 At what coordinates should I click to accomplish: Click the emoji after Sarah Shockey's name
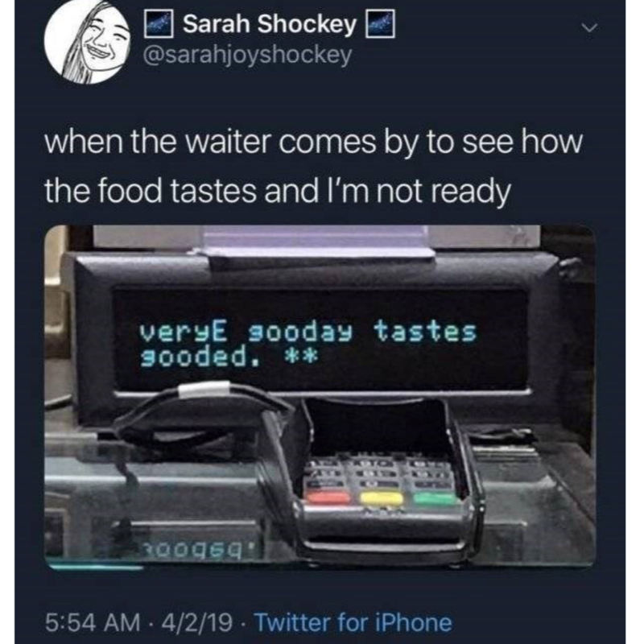(380, 25)
